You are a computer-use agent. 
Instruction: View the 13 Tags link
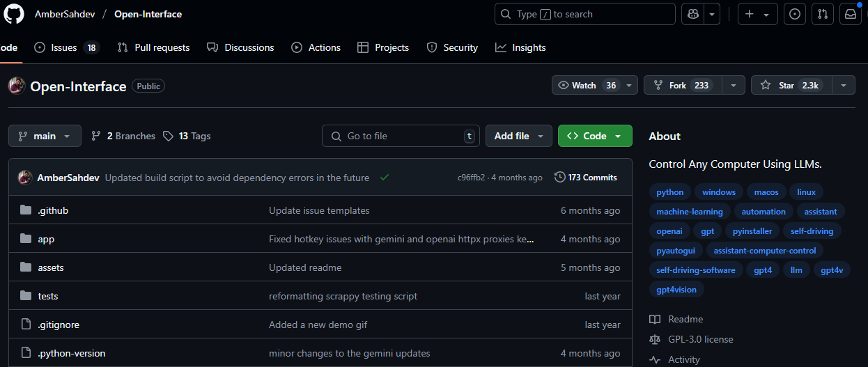[187, 136]
